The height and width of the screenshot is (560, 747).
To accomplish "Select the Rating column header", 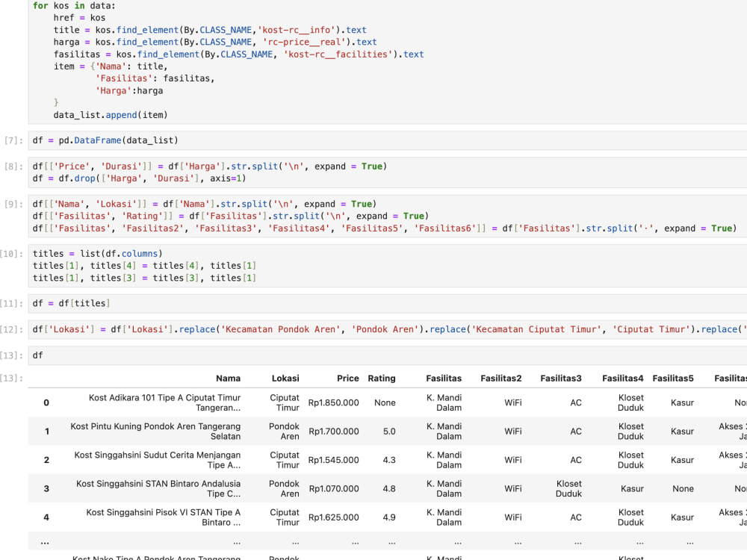I will [382, 378].
